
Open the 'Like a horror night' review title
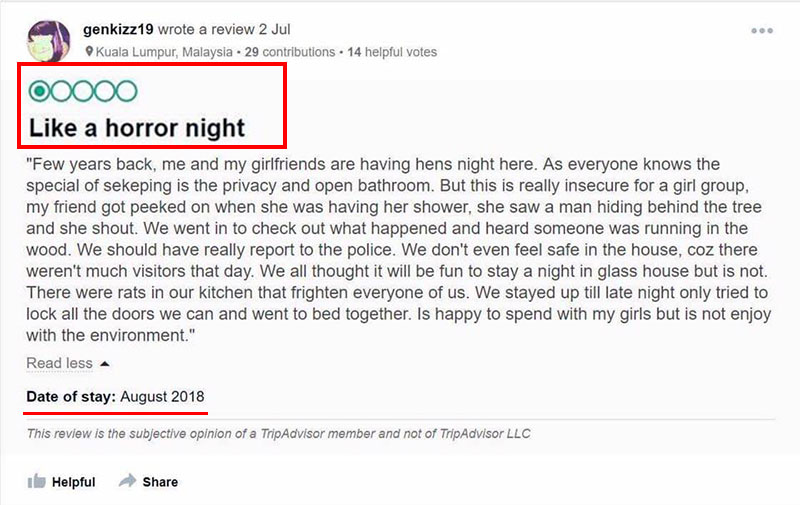(x=137, y=128)
